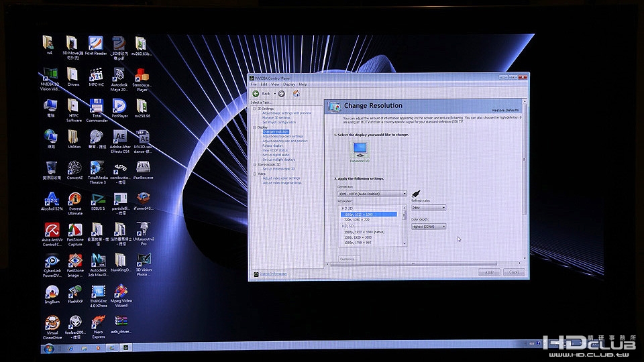The width and height of the screenshot is (644, 362).
Task: Open the View menu
Action: click(x=275, y=84)
